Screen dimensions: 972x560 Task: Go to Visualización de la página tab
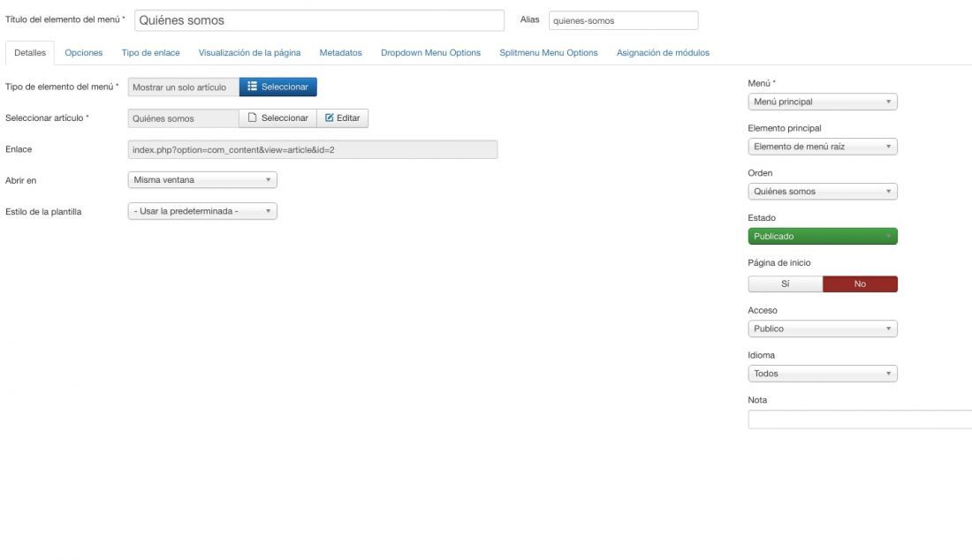point(249,53)
